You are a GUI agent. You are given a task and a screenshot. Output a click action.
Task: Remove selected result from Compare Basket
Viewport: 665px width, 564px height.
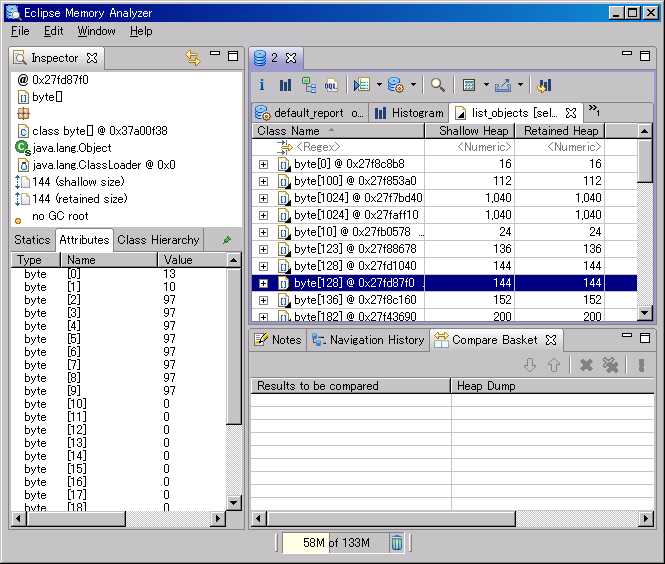[x=586, y=365]
